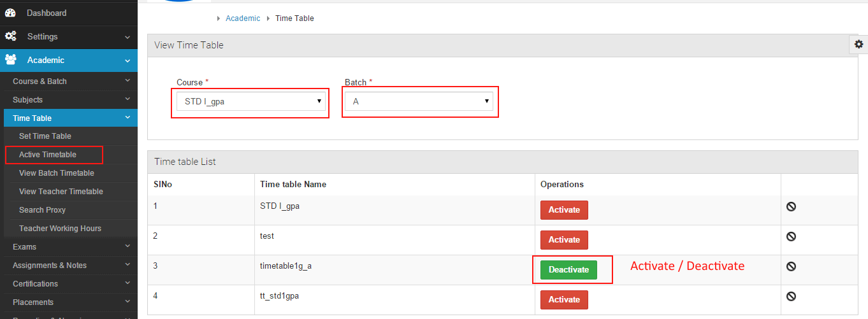Click ban icon for test row
868x319 pixels.
click(791, 236)
